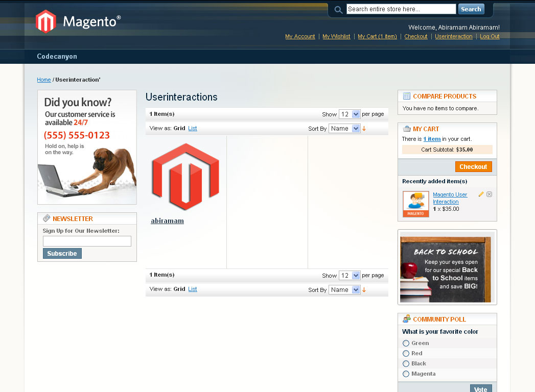The width and height of the screenshot is (535, 392).
Task: Click the Subscribe button
Action: click(62, 253)
